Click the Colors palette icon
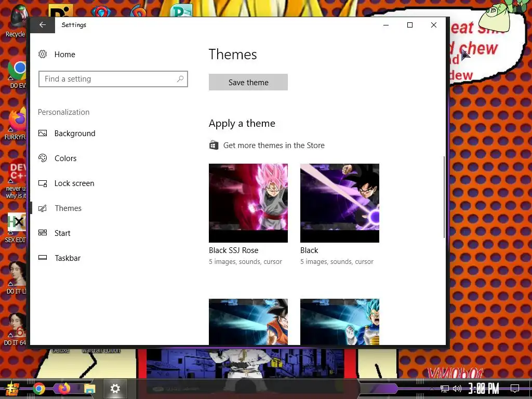Screen dimensions: 532x399 pyautogui.click(x=43, y=158)
